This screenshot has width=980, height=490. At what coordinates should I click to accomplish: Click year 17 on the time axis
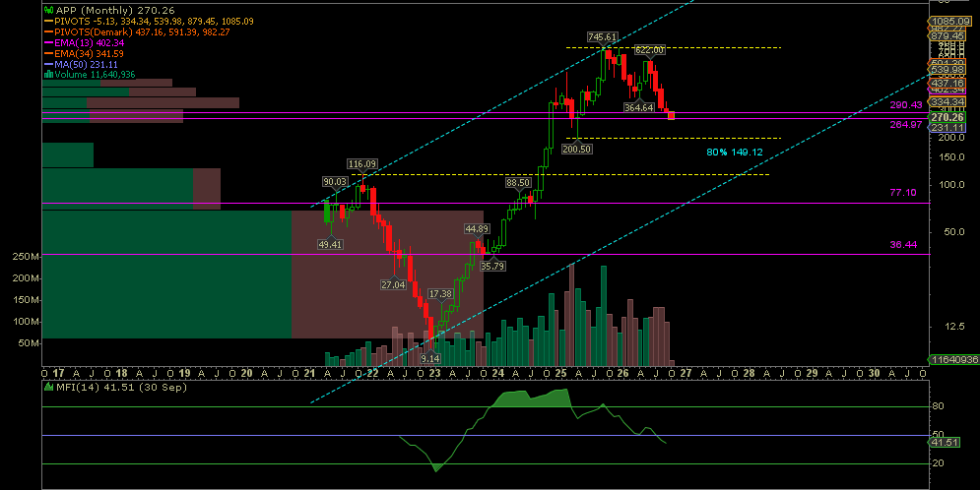tap(59, 373)
